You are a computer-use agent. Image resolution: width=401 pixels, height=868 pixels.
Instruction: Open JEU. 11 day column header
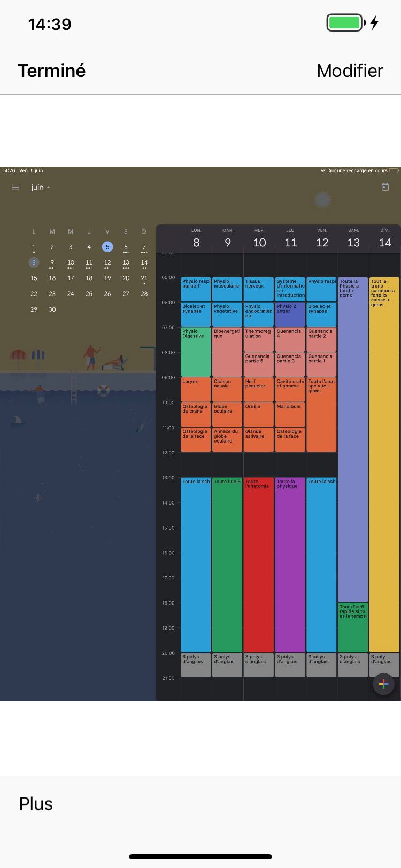tap(291, 238)
